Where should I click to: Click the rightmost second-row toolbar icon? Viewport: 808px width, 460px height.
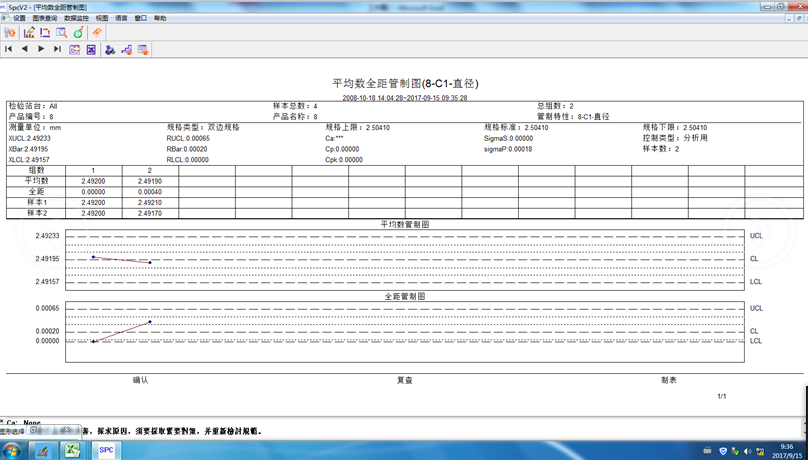[143, 49]
